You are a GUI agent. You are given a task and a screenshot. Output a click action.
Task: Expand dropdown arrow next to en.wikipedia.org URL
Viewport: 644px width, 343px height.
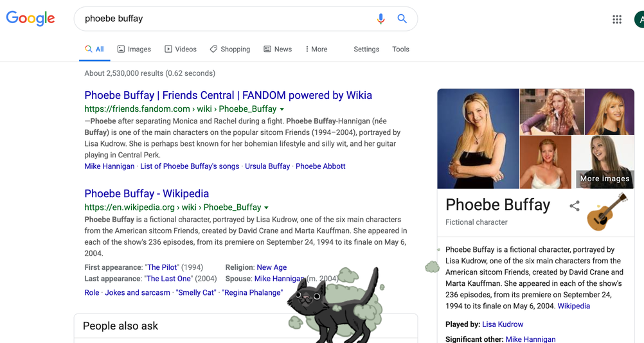point(267,207)
